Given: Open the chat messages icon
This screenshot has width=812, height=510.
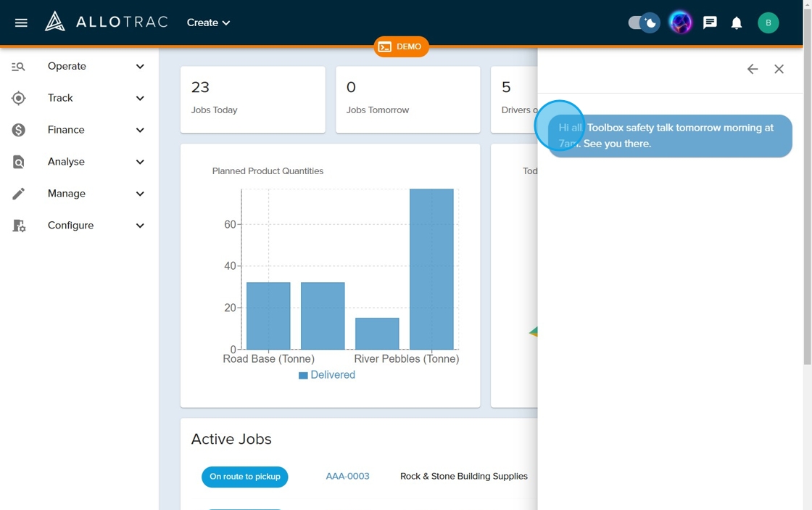Looking at the screenshot, I should [710, 22].
